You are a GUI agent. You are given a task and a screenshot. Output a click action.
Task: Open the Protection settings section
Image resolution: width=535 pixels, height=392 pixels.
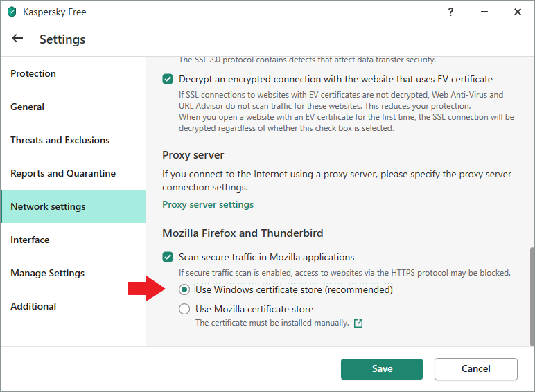73,73
